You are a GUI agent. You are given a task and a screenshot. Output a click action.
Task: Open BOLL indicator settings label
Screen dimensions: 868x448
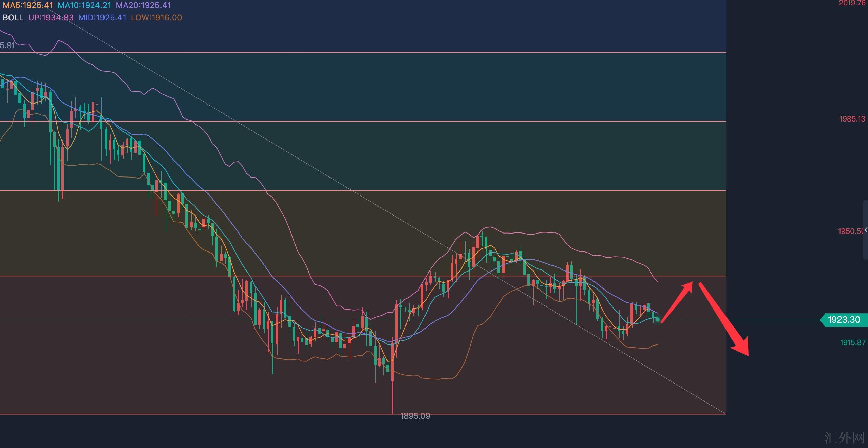13,18
